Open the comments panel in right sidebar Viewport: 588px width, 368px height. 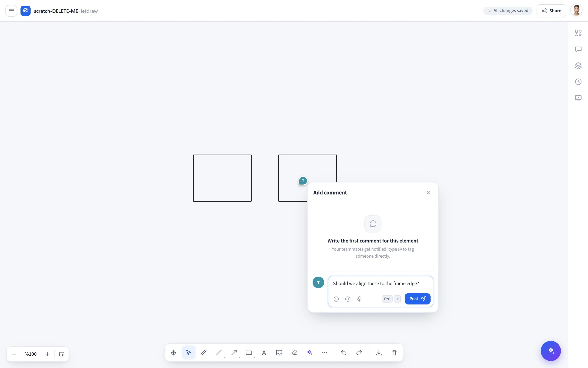(x=578, y=49)
